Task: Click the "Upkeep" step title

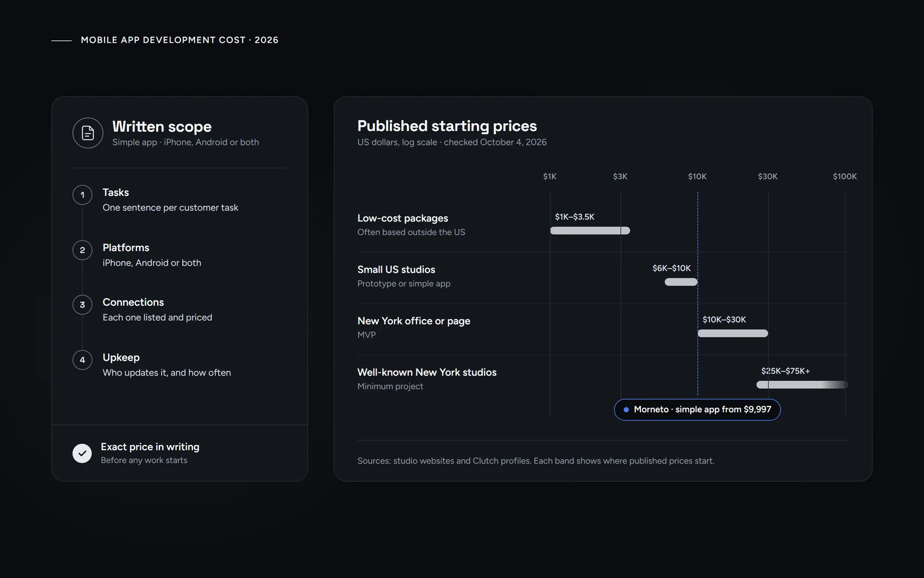Action: [121, 358]
